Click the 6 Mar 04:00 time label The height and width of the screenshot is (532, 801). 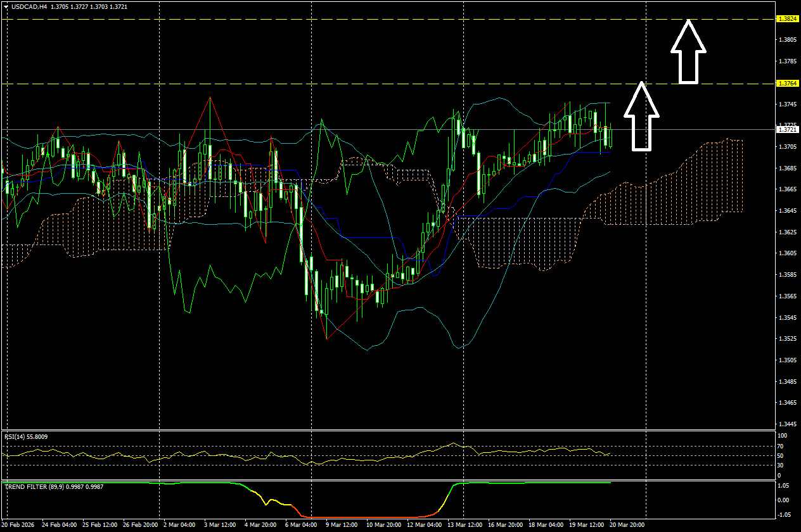tap(301, 525)
